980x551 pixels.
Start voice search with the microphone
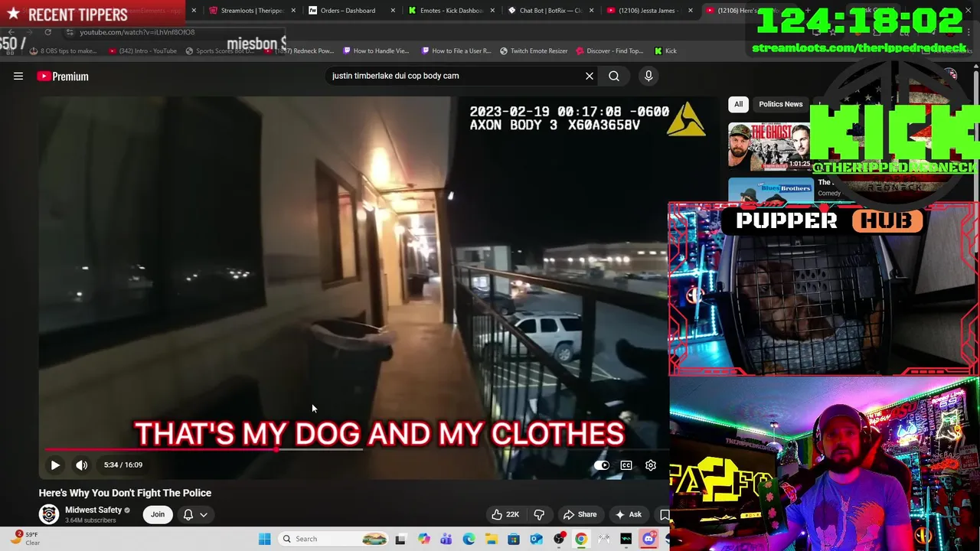coord(648,76)
